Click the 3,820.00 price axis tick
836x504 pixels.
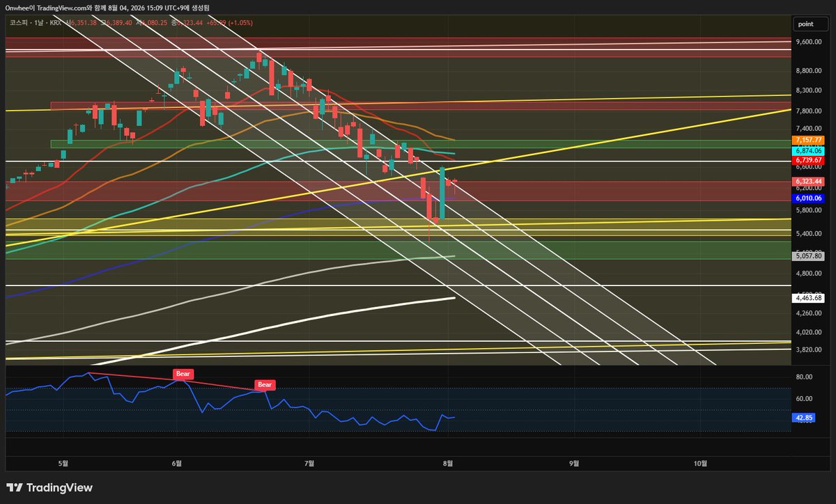pyautogui.click(x=810, y=349)
